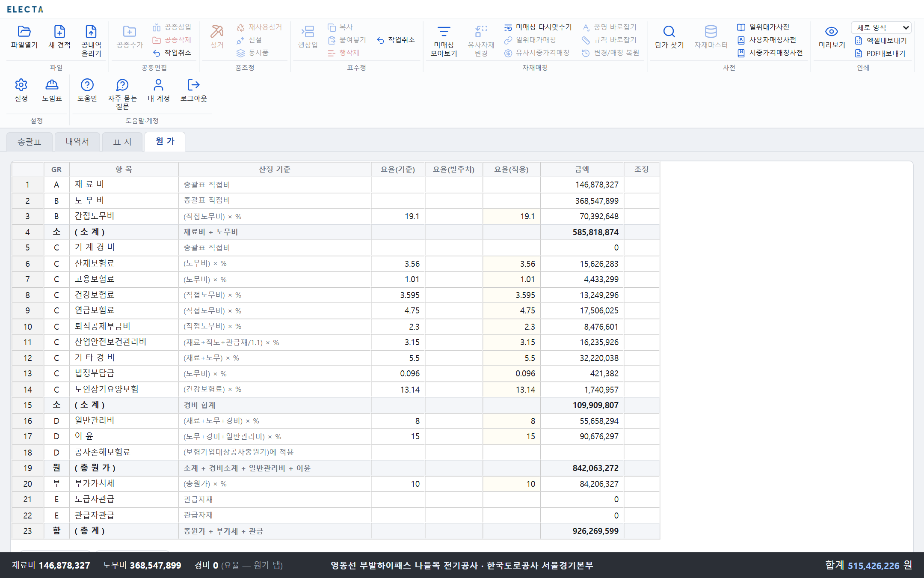
Task: Click 일위대가매칭
Action: point(530,40)
